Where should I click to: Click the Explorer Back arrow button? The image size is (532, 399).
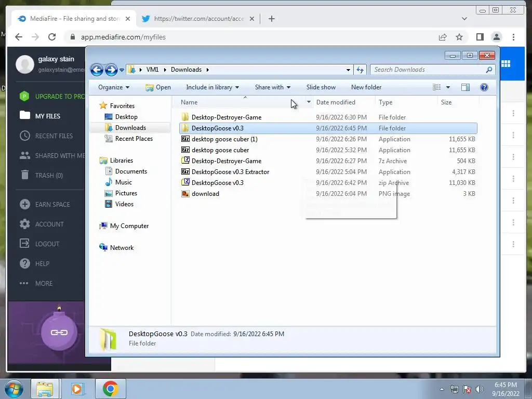click(97, 70)
